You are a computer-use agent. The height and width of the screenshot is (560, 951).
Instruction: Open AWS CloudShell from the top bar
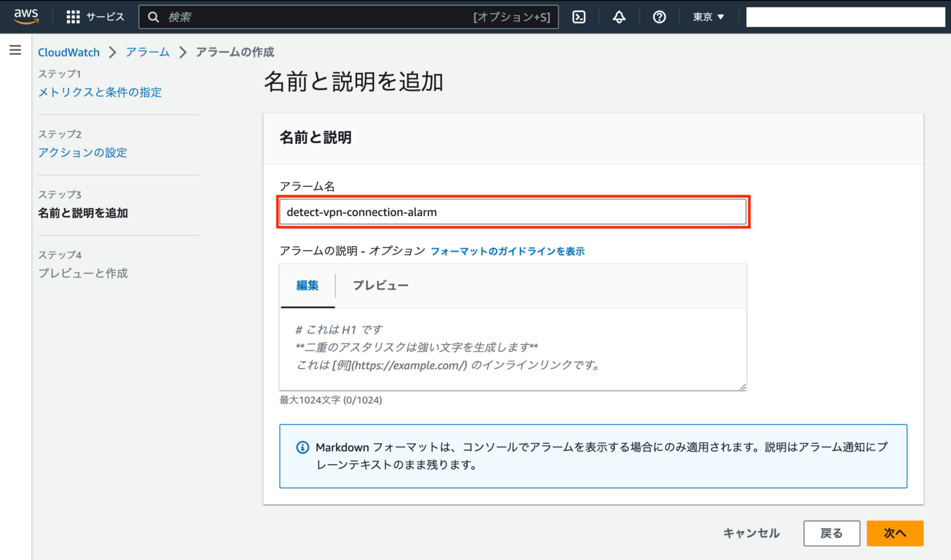(x=580, y=17)
